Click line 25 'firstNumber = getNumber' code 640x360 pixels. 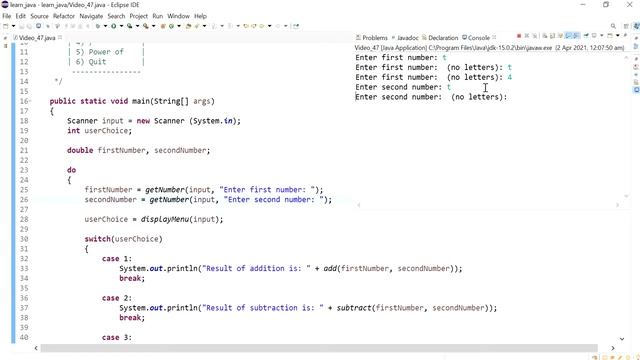pos(204,190)
